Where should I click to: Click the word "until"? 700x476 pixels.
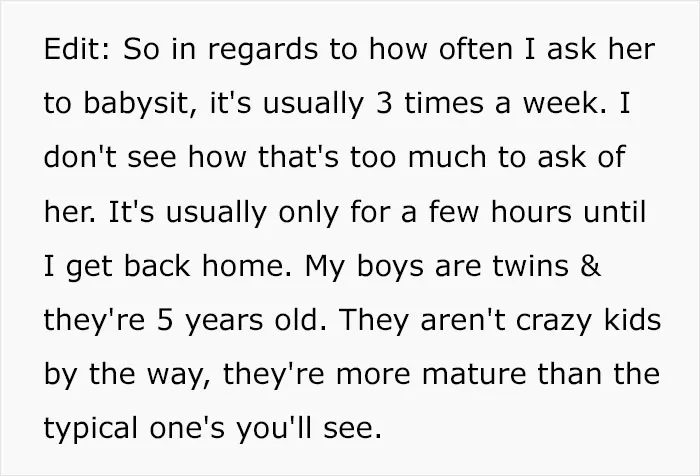coord(615,212)
